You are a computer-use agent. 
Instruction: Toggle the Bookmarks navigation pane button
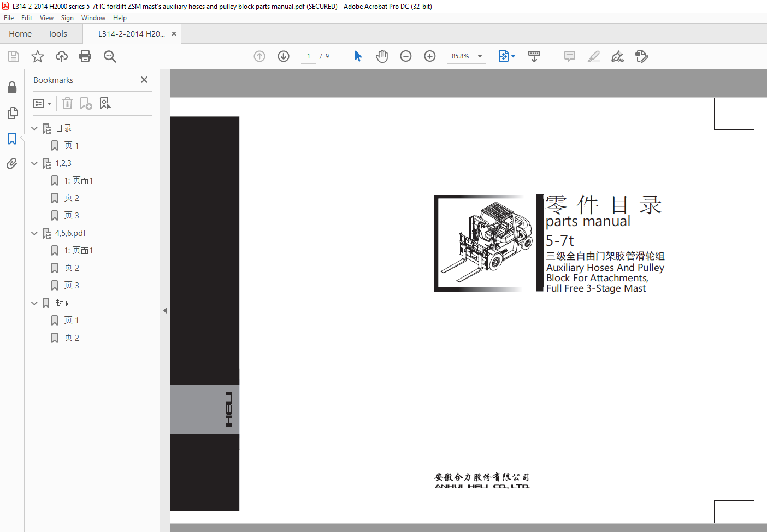(x=12, y=139)
